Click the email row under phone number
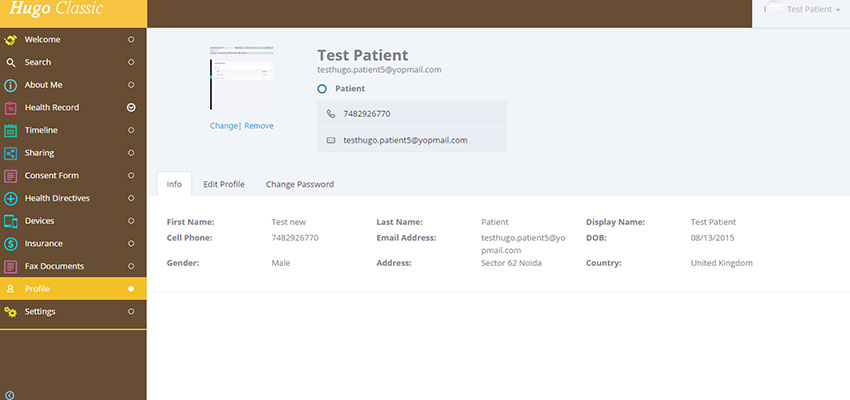This screenshot has width=850, height=400. click(x=411, y=140)
